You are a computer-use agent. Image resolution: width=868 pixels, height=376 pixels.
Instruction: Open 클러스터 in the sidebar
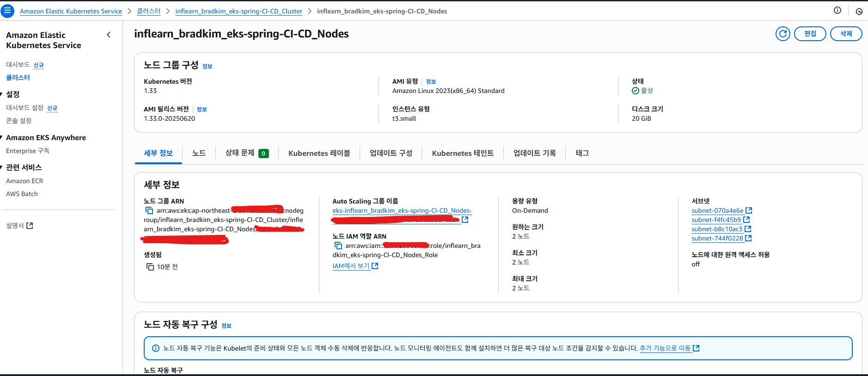click(18, 78)
